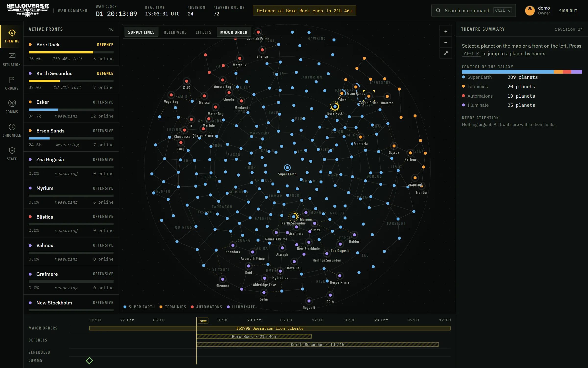Select the Myrium offensive front

[71, 195]
